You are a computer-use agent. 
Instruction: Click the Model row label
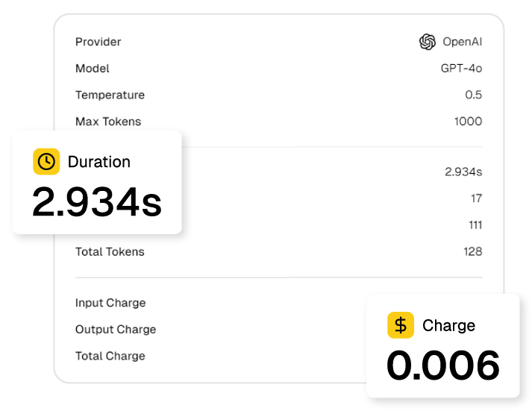pyautogui.click(x=93, y=69)
